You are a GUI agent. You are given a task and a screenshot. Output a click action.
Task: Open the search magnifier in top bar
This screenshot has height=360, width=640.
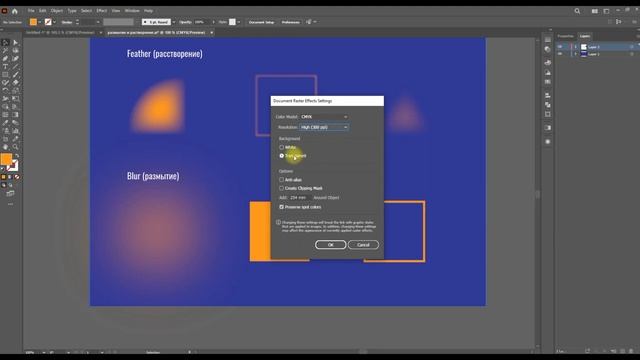click(x=577, y=11)
